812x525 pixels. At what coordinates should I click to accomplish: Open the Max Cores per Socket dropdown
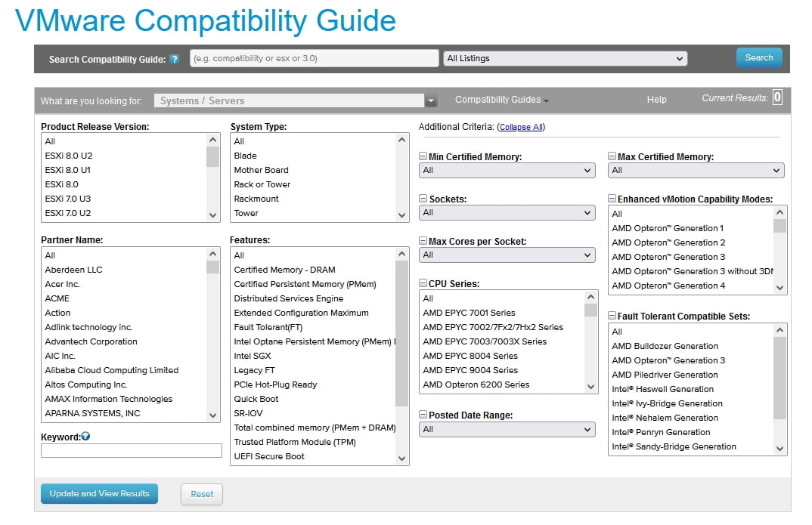[x=507, y=255]
